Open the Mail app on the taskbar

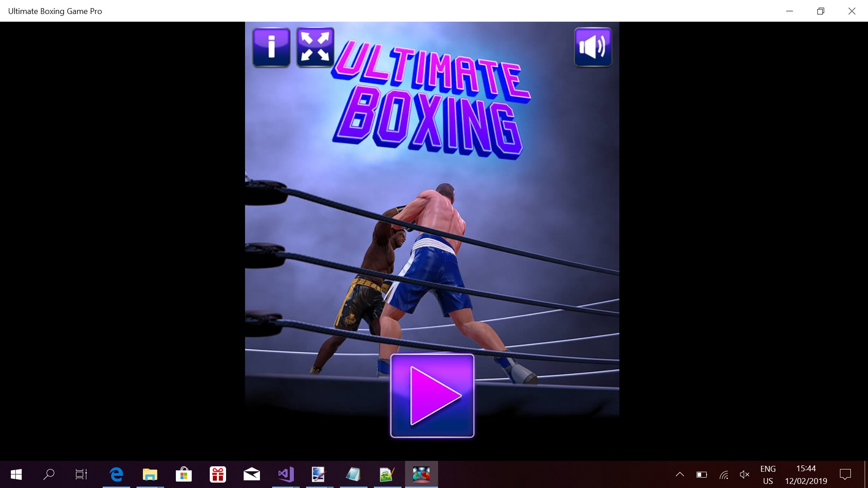[252, 474]
